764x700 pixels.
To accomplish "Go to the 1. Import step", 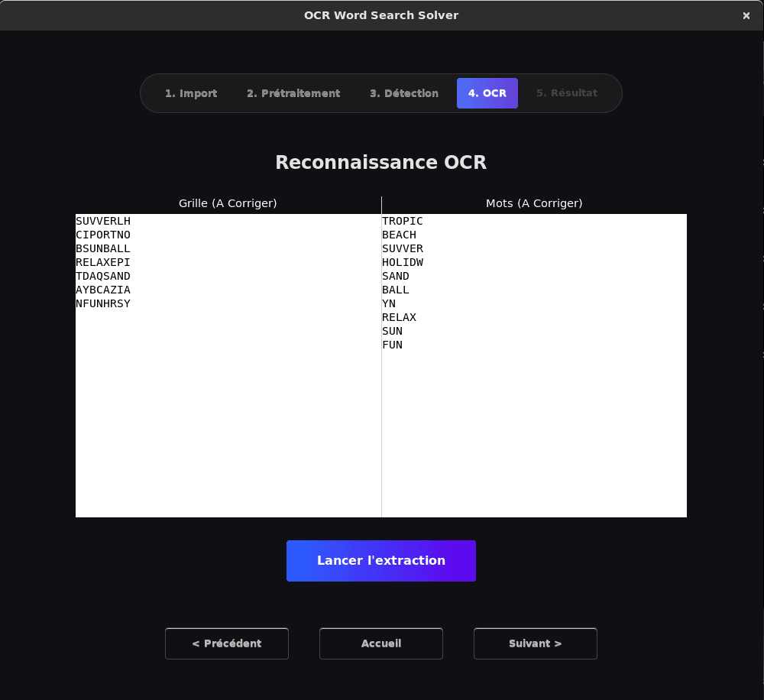I will 191,93.
